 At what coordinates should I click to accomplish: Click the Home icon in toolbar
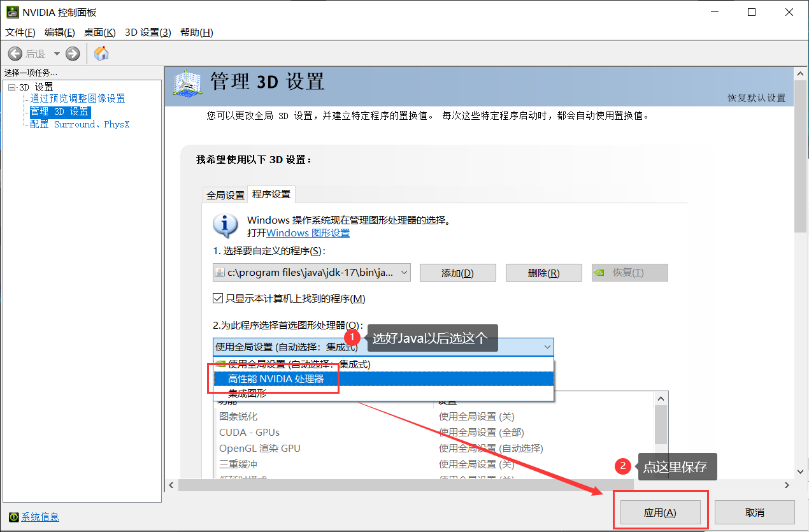click(101, 54)
